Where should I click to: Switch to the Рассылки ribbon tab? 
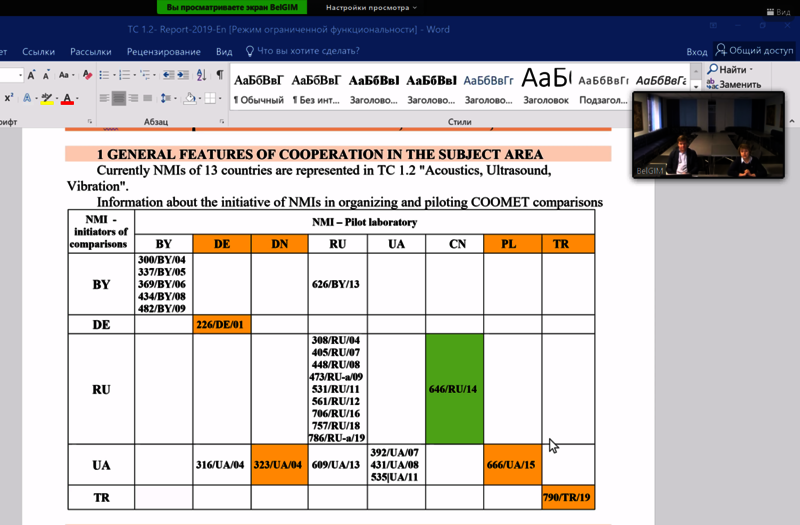(91, 51)
